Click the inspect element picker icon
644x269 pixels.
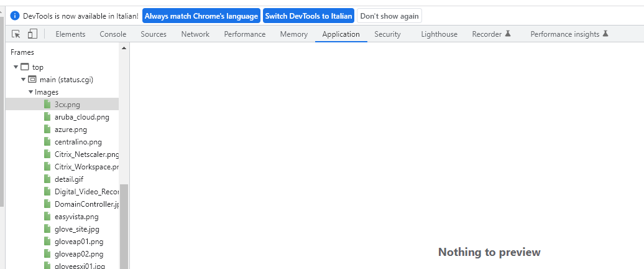pos(16,34)
